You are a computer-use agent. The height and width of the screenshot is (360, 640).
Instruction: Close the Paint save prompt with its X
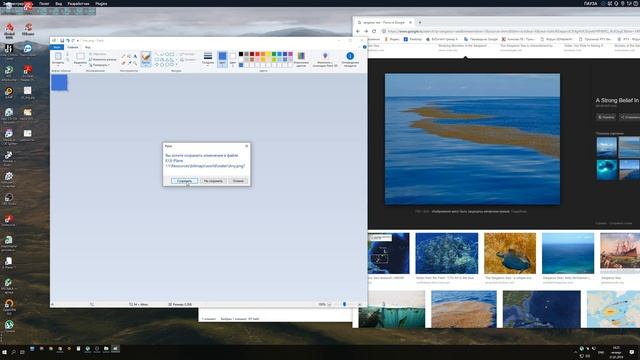click(247, 146)
